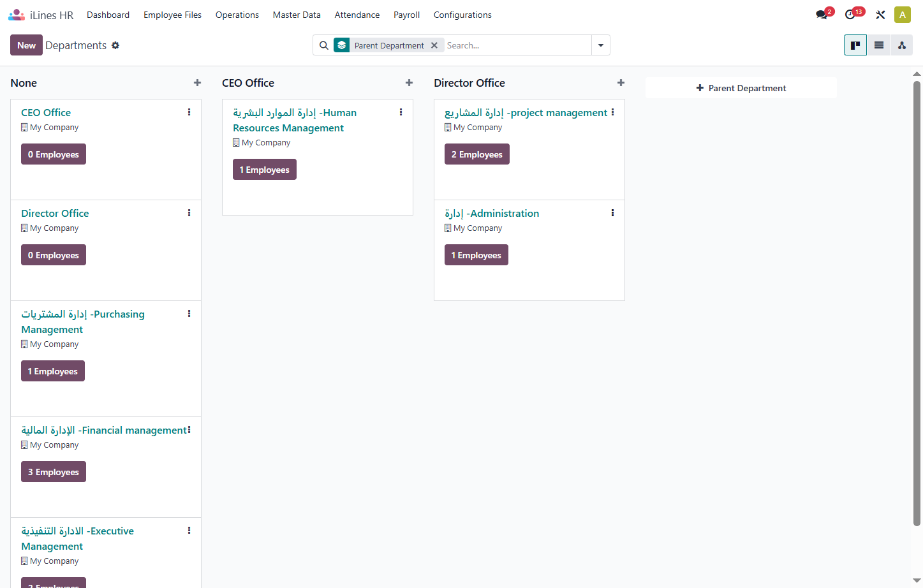This screenshot has width=923, height=588.
Task: Quick add card in None column
Action: click(197, 83)
